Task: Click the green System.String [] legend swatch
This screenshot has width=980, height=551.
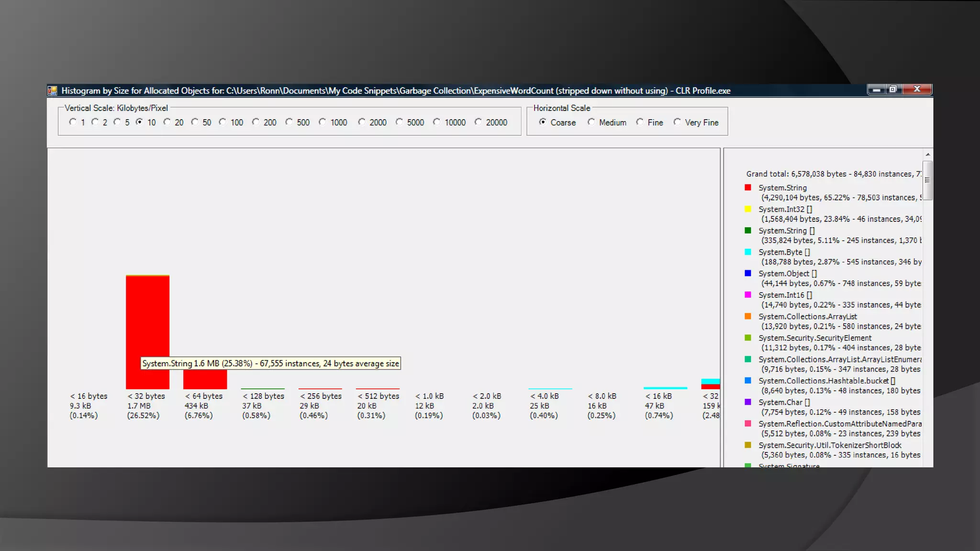Action: point(748,231)
